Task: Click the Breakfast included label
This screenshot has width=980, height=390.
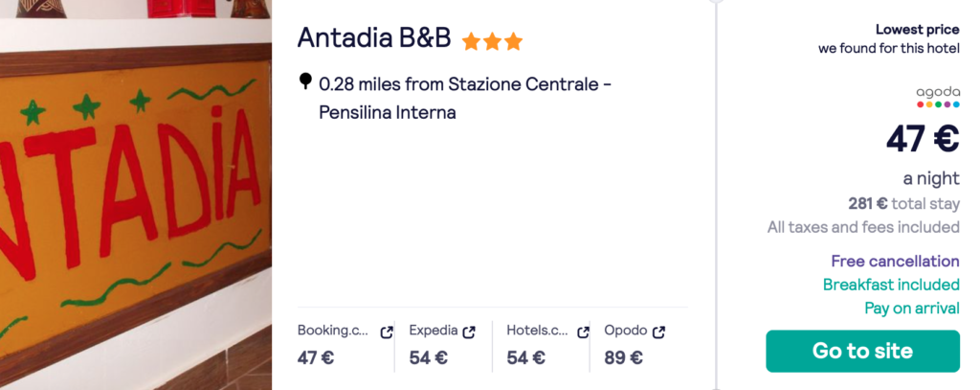Action: pos(891,285)
